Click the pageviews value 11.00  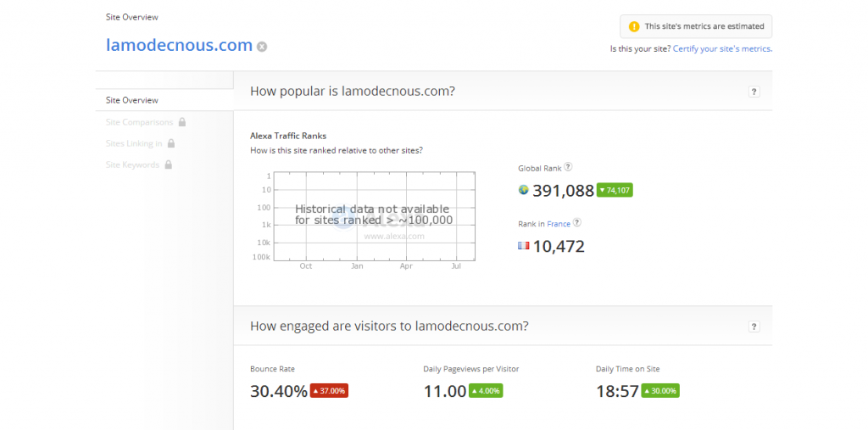pos(445,391)
